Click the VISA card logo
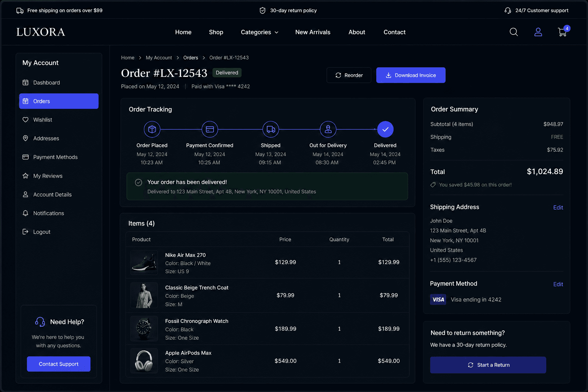 [438, 299]
